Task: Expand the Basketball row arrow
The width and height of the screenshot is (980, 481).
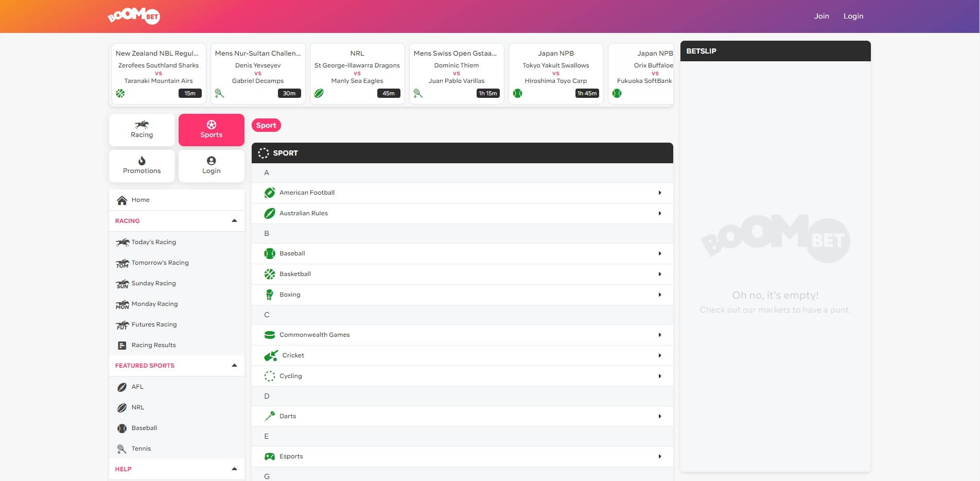Action: [x=660, y=274]
